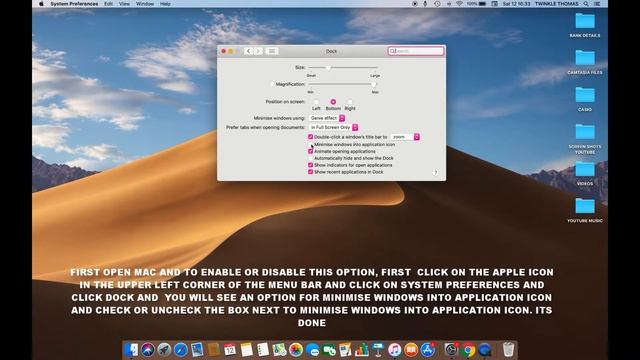Uncheck Animate opening applications

(x=310, y=151)
